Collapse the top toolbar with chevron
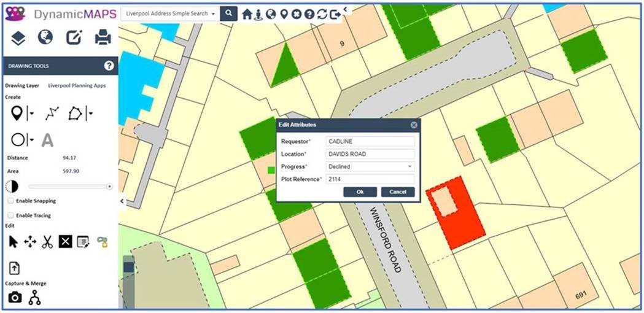This screenshot has width=644, height=313. [x=346, y=9]
